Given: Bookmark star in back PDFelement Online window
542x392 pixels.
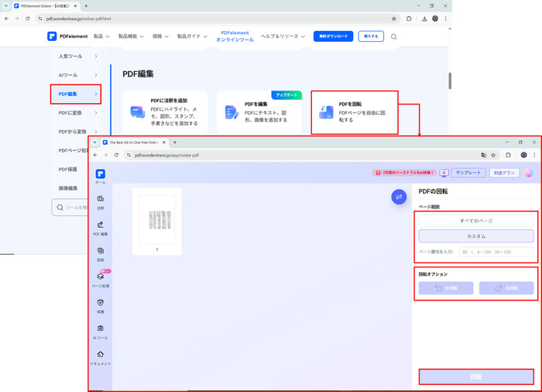Looking at the screenshot, I should pos(393,19).
